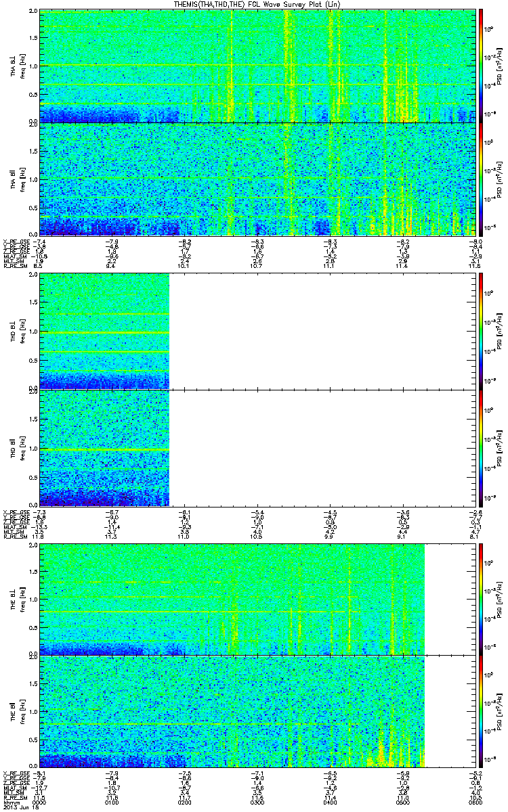
Task: Click X_RE_GSE row label under THA panels
Action: pos(16,241)
